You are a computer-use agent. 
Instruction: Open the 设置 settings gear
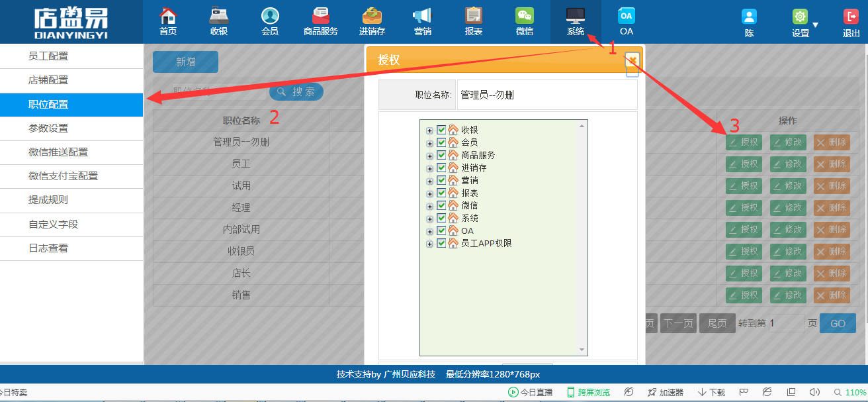(800, 17)
